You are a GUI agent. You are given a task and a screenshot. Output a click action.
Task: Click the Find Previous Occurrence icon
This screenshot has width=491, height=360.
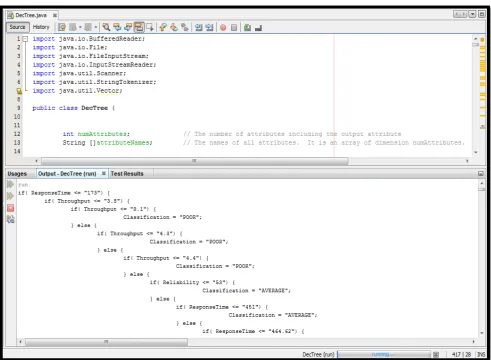pyautogui.click(x=117, y=27)
